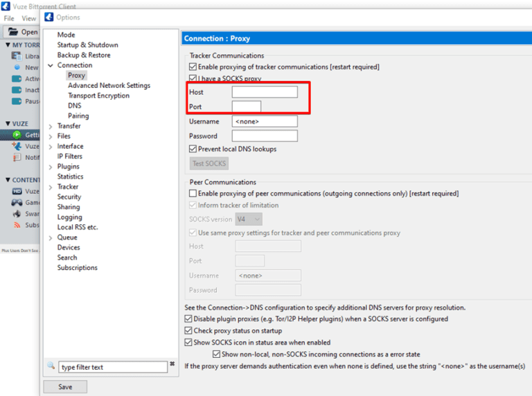Open the View menu
Image resolution: width=532 pixels, height=396 pixels.
point(29,19)
